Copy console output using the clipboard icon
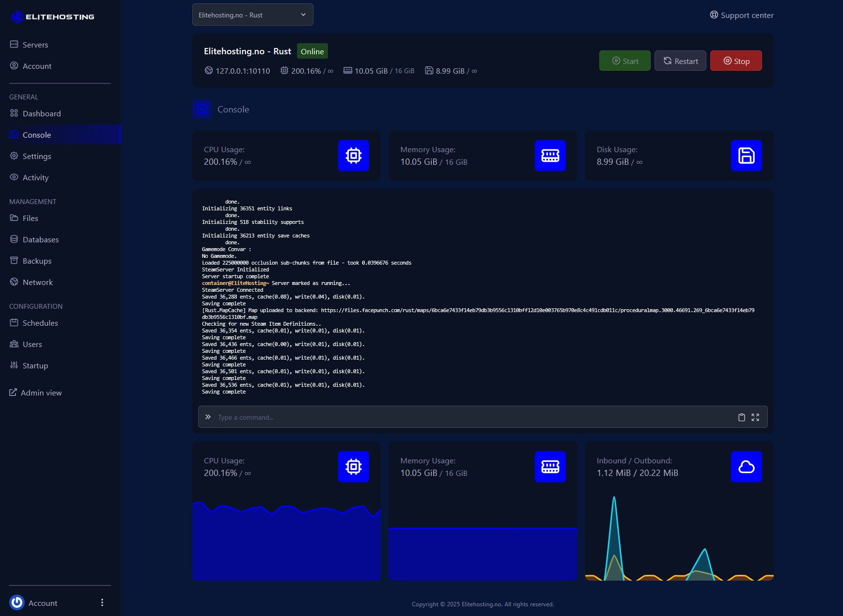843x616 pixels. tap(741, 417)
